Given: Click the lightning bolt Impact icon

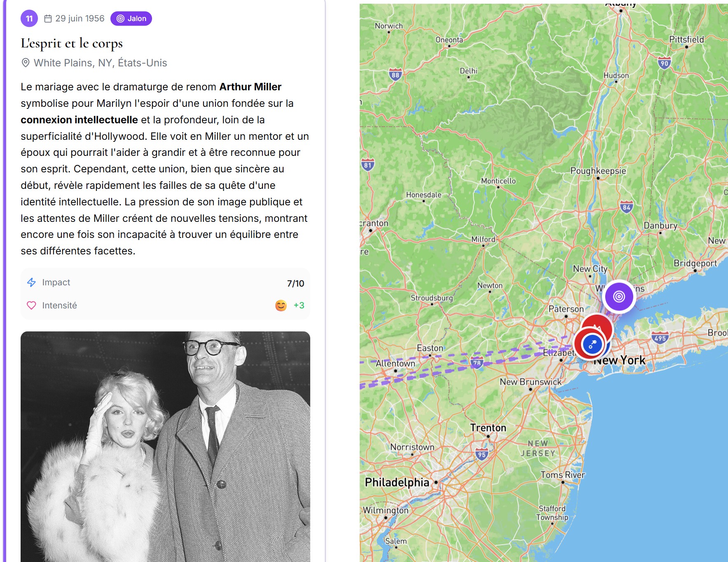Looking at the screenshot, I should 31,282.
